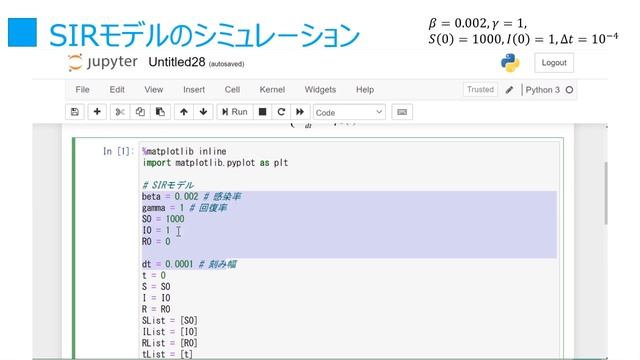Viewport: 640px width, 360px height.
Task: Click the 'SList = [S0]' line
Action: tap(170, 321)
